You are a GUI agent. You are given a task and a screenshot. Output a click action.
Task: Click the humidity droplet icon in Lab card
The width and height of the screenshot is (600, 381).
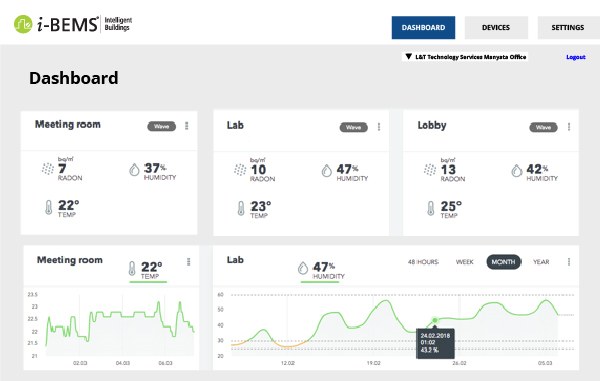(x=326, y=171)
